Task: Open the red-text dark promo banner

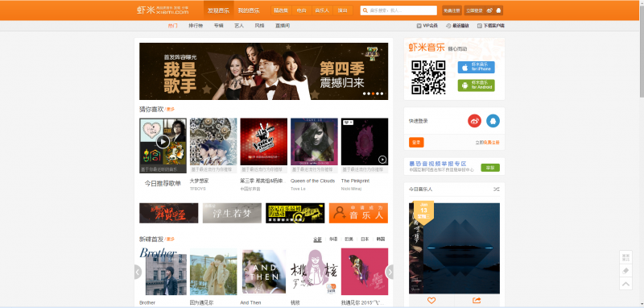Action: 169,213
